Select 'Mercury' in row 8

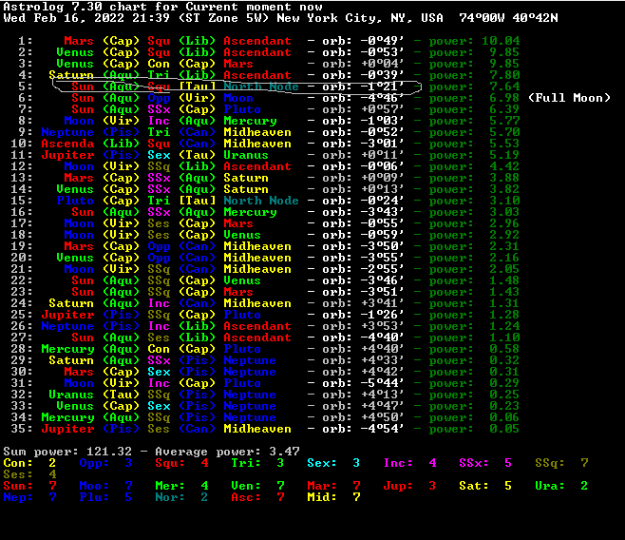250,121
